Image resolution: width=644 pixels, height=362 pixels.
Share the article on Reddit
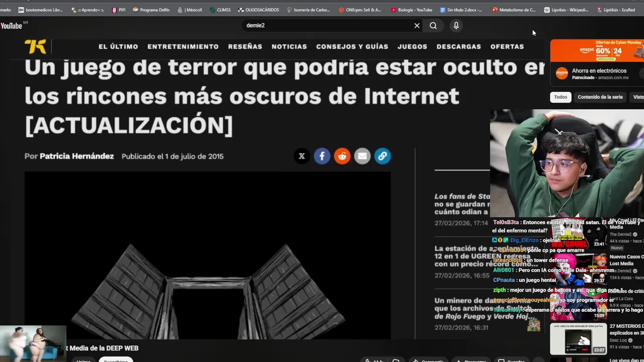[342, 156]
